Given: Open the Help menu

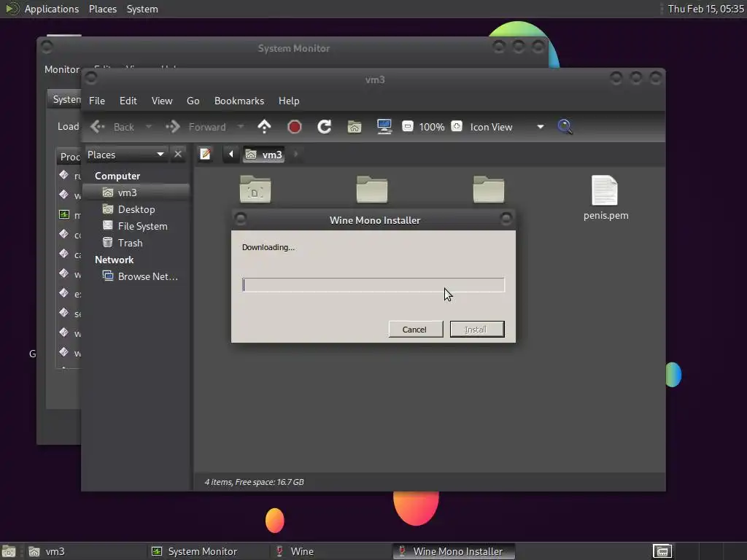Looking at the screenshot, I should pyautogui.click(x=289, y=101).
